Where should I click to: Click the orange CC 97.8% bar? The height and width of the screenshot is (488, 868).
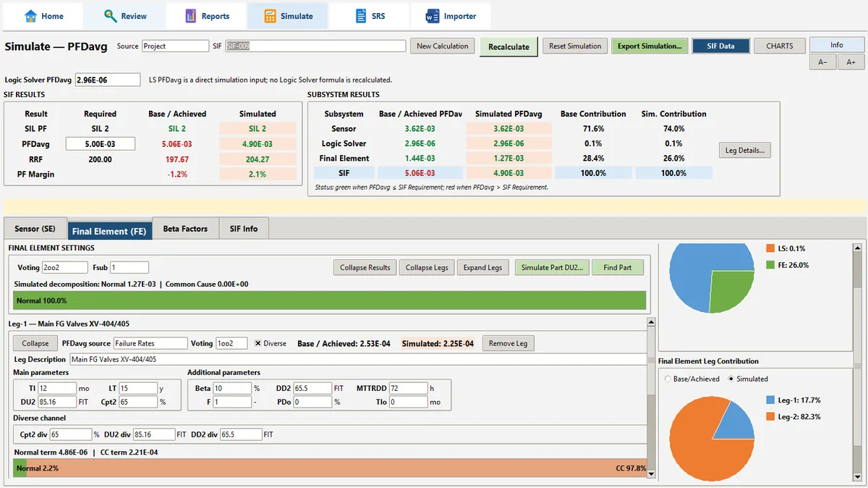[336, 468]
